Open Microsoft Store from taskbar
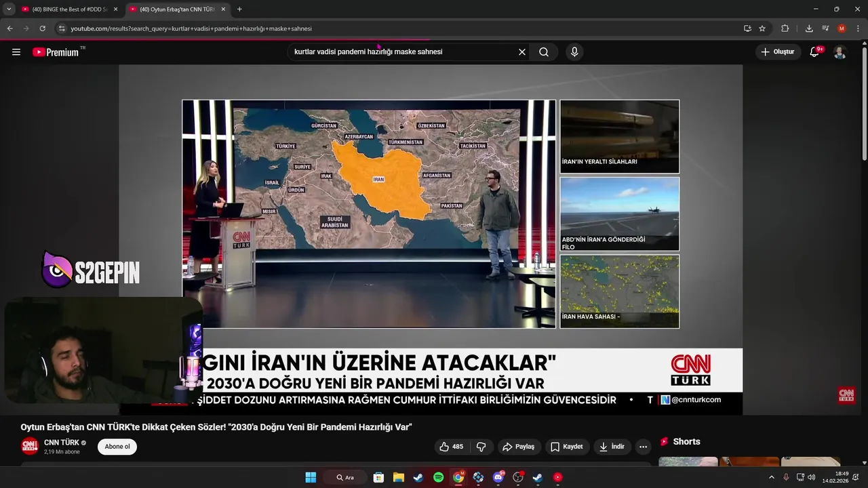The width and height of the screenshot is (868, 488). pyautogui.click(x=378, y=477)
